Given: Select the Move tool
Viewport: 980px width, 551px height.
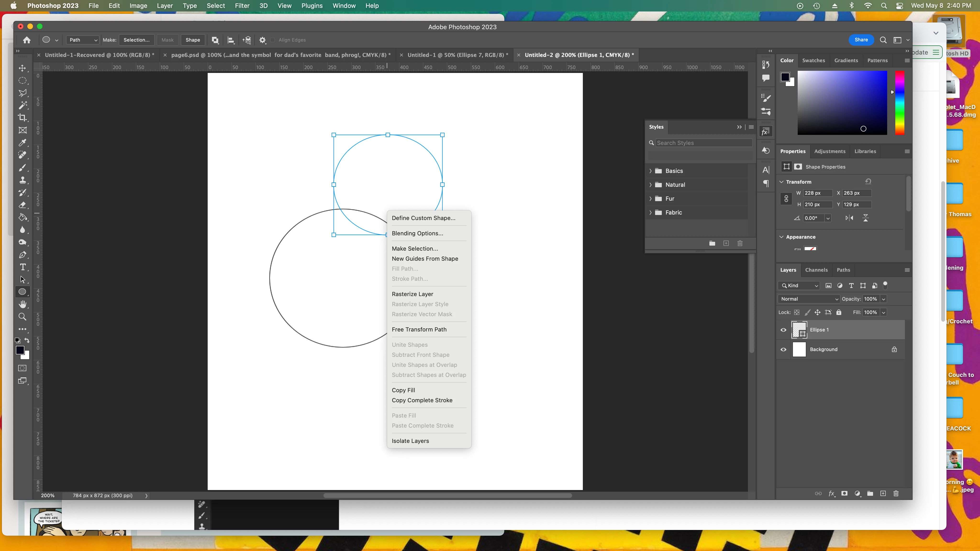Looking at the screenshot, I should 22,68.
